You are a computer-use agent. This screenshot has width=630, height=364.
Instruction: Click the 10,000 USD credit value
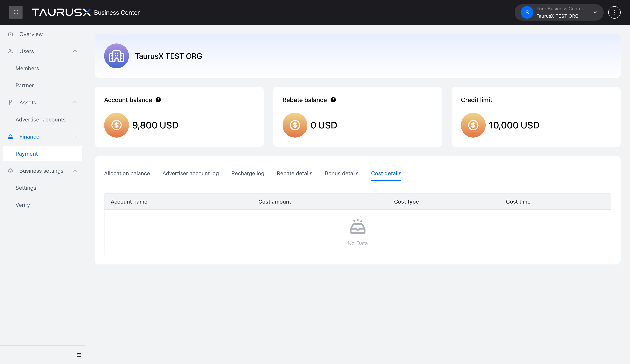coord(514,125)
